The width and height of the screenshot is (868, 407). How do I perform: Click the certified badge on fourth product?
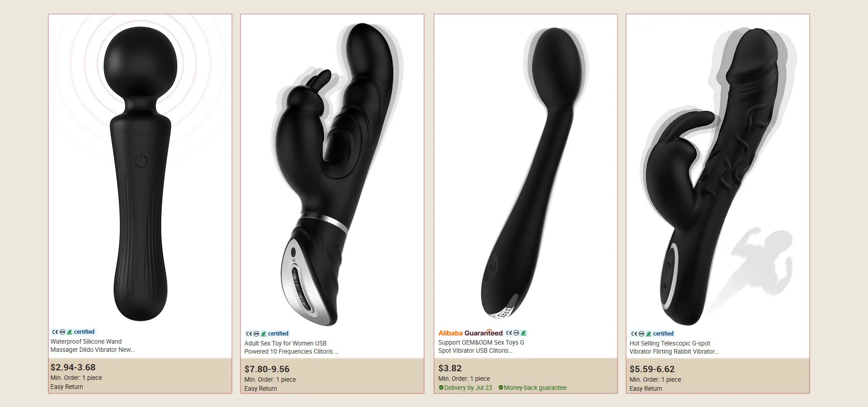(x=652, y=334)
